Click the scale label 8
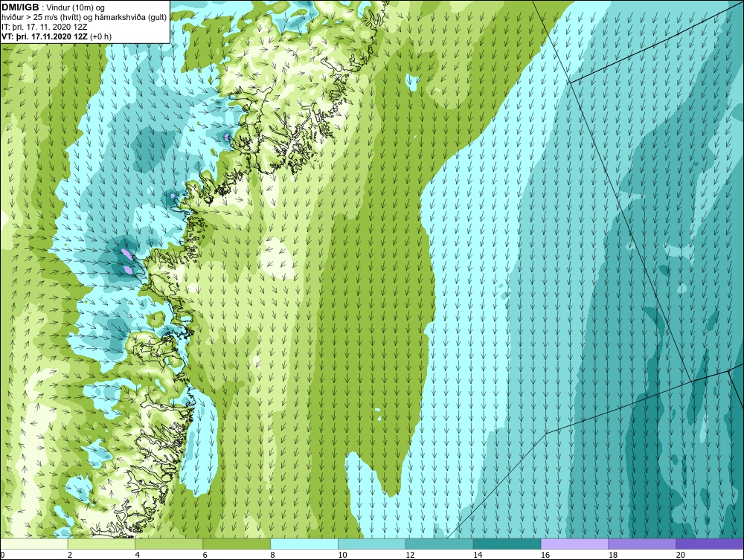744x560 pixels. click(x=272, y=555)
